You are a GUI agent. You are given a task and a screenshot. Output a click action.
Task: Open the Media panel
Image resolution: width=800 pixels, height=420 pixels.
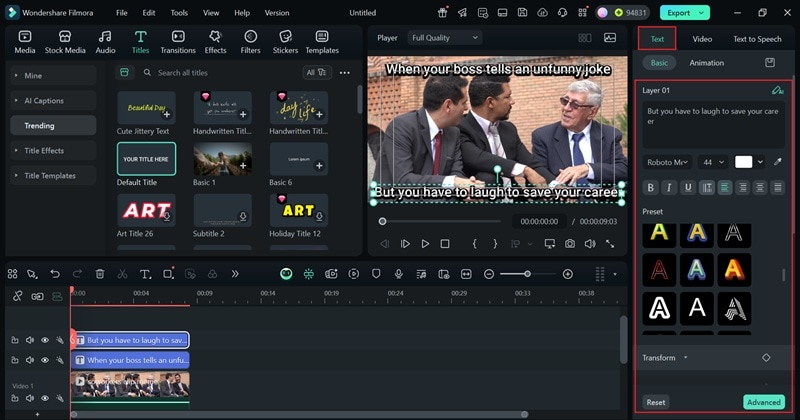[x=24, y=42]
